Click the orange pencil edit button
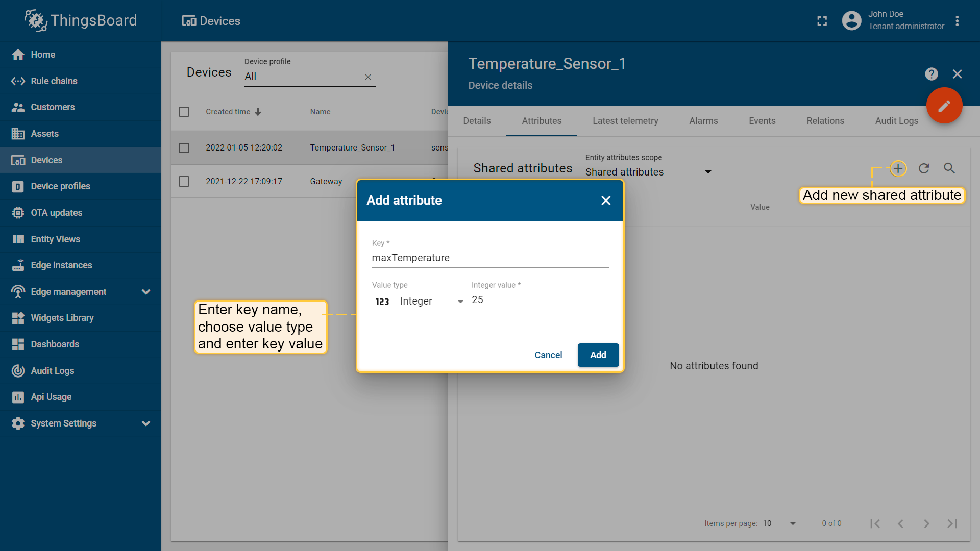 point(944,106)
